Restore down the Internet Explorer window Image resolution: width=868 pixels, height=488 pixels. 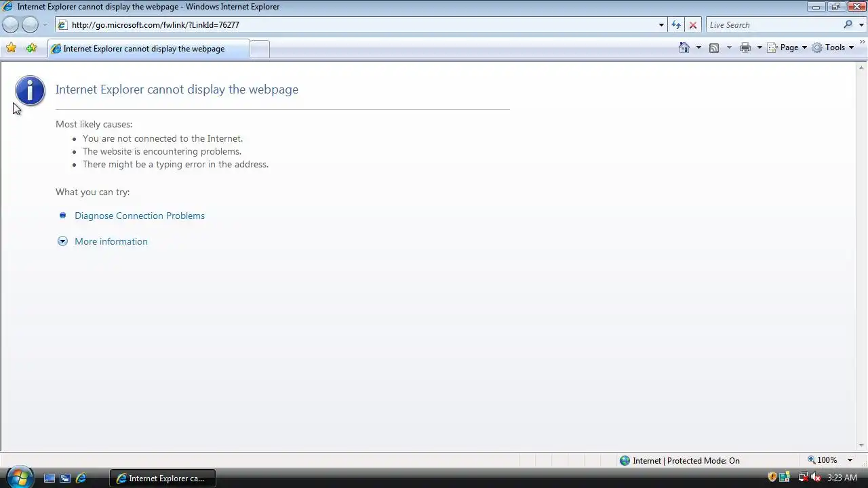[x=835, y=7]
